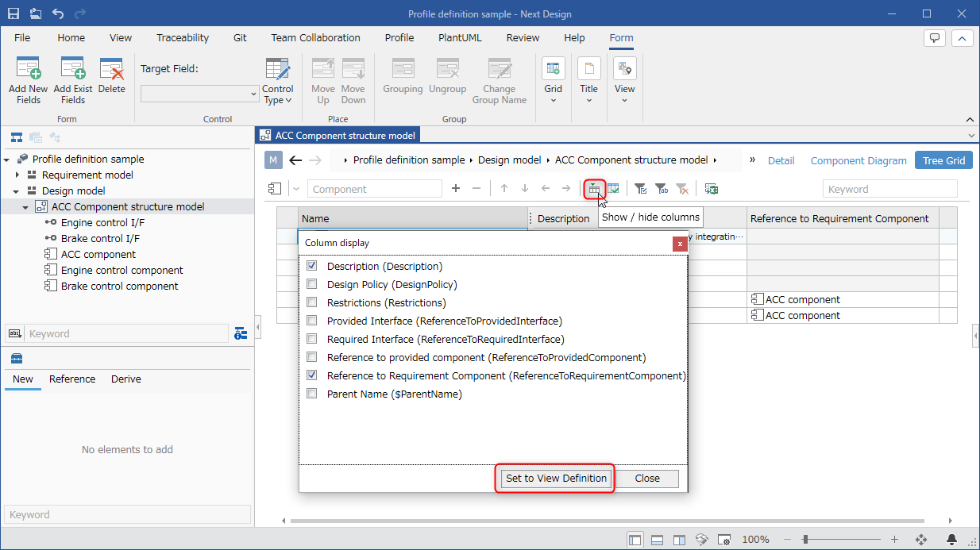Switch to the PlantUML ribbon tab
The height and width of the screenshot is (550, 980).
tap(461, 37)
